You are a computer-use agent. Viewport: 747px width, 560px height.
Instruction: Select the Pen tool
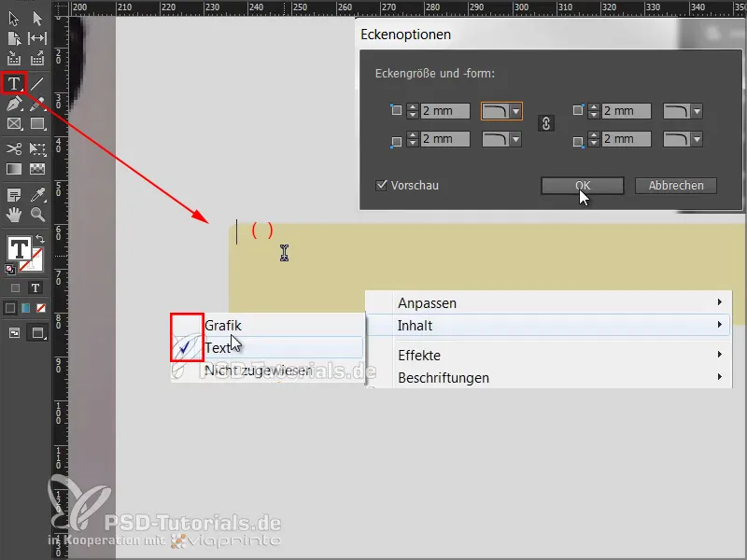click(x=14, y=104)
